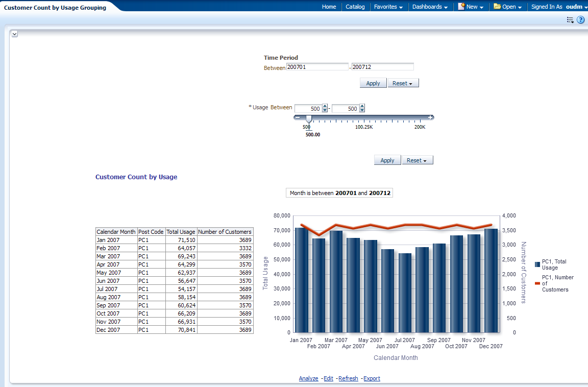Click the Jul 2007 chart bar

[405, 293]
